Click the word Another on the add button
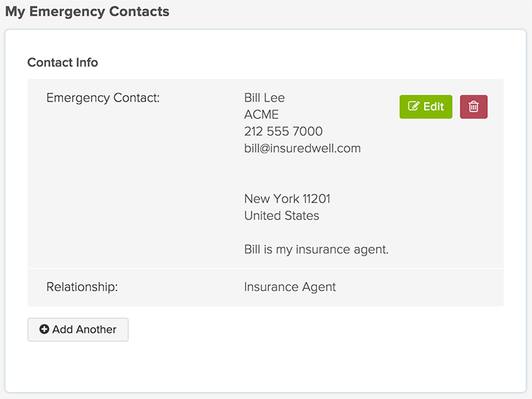Image resolution: width=532 pixels, height=399 pixels. point(95,329)
